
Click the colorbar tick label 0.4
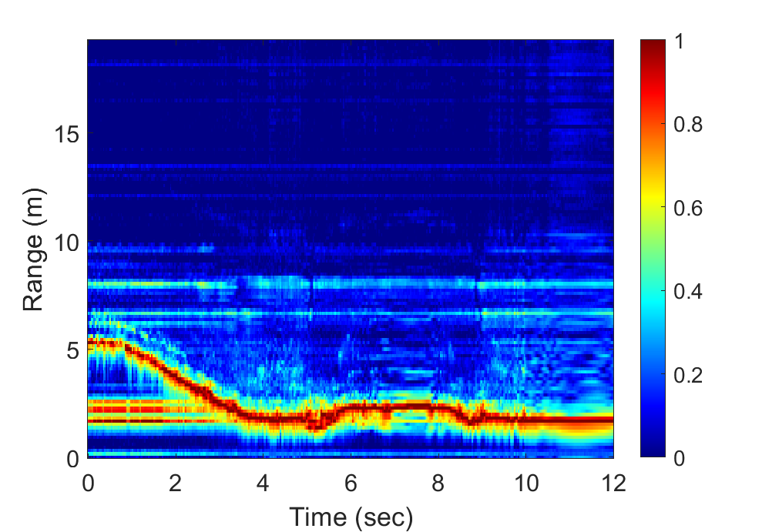[688, 292]
